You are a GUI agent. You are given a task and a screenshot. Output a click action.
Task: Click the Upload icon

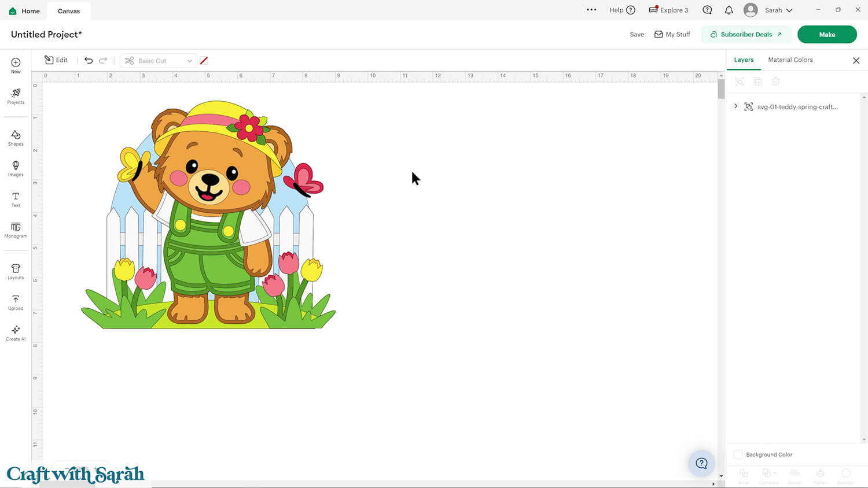pyautogui.click(x=16, y=302)
